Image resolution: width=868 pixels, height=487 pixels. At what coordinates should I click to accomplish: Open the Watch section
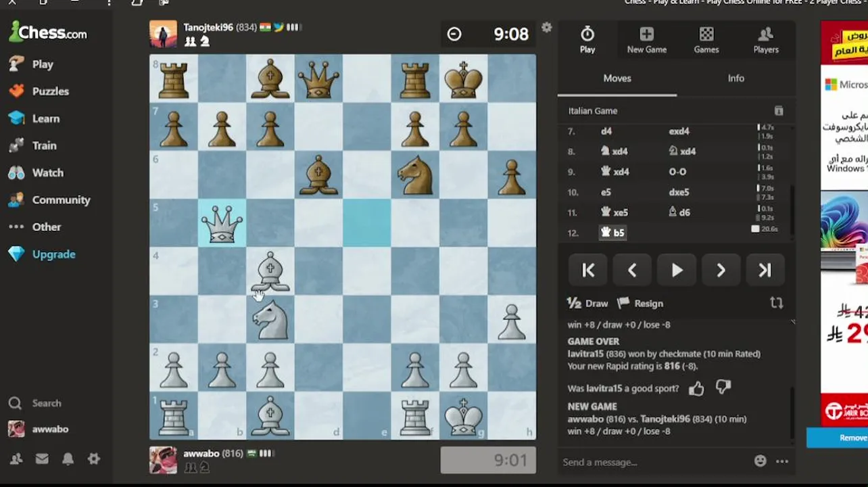tap(35, 172)
